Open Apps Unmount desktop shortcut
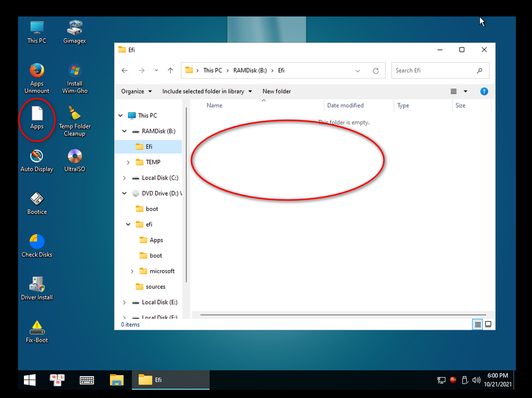532x398 pixels. tap(37, 79)
